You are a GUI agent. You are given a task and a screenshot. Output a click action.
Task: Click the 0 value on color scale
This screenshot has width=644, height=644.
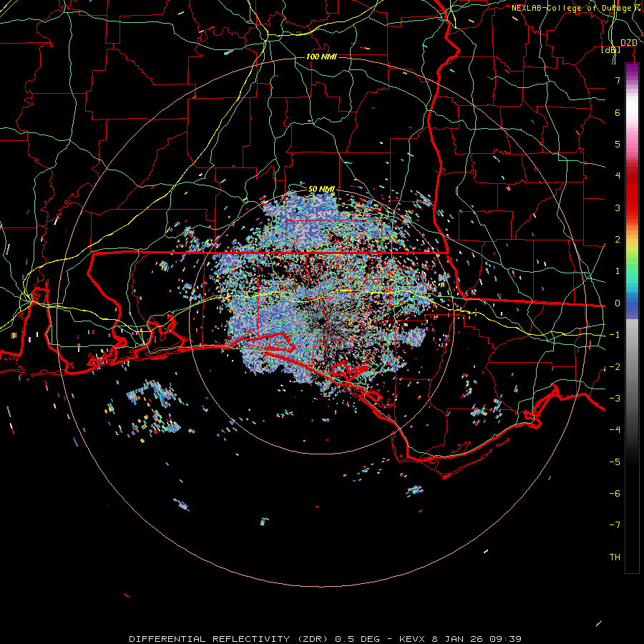pos(618,303)
